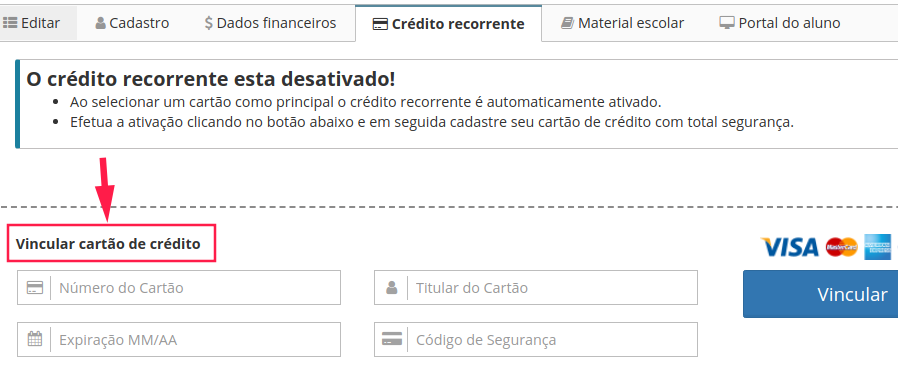Click the card icon beside Código de Segurança

pos(392,339)
